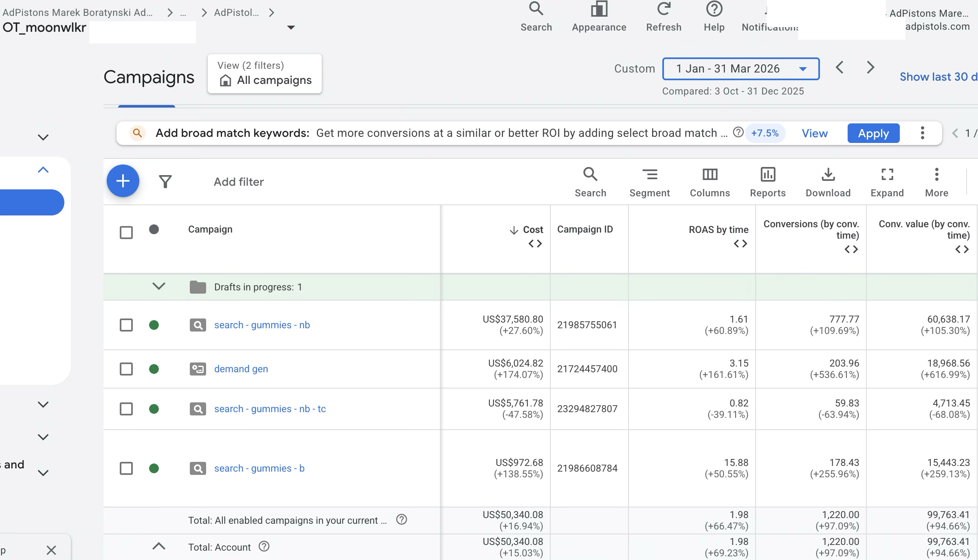This screenshot has height=560, width=978.
Task: Click help icon beside Total: Account
Action: click(x=264, y=546)
